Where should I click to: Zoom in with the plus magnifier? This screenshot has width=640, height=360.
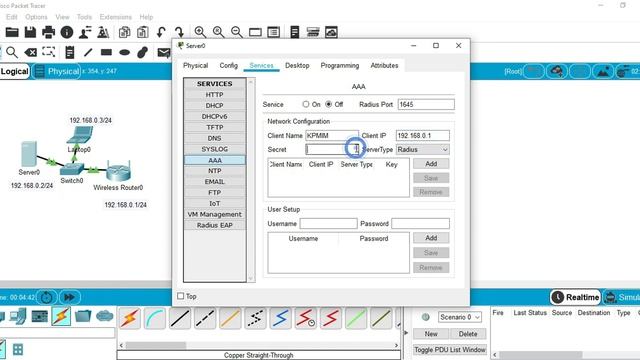[200, 32]
